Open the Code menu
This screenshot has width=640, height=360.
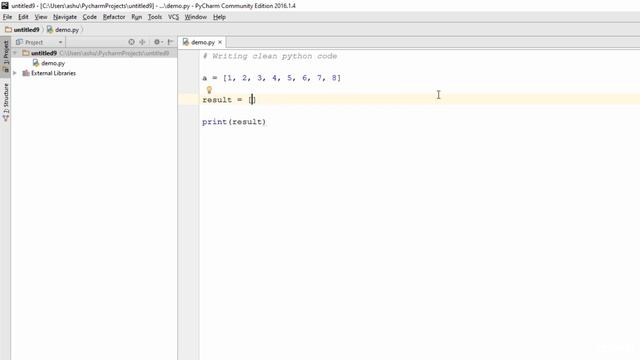click(x=90, y=17)
